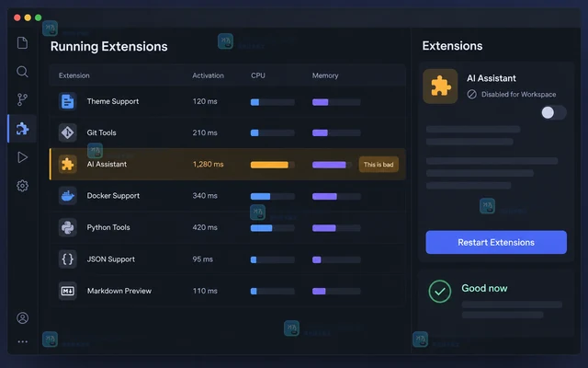Select the AI Assistant row name in table
This screenshot has width=588, height=368.
(x=107, y=164)
